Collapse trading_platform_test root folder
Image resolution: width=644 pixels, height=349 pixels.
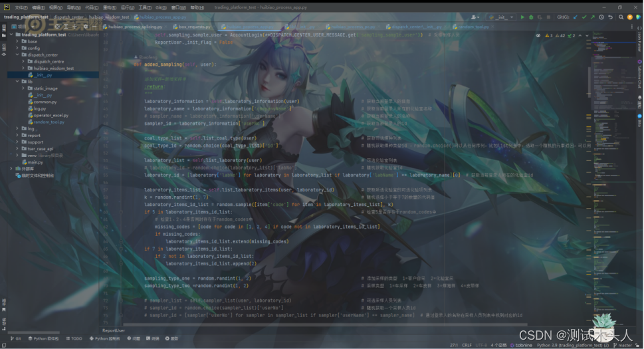11,35
